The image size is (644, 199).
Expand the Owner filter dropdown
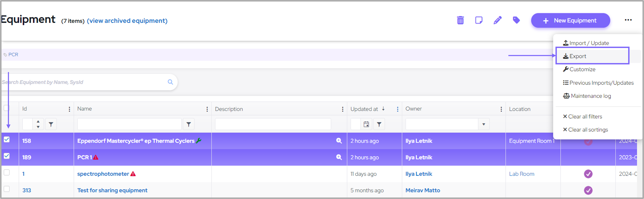(x=484, y=124)
